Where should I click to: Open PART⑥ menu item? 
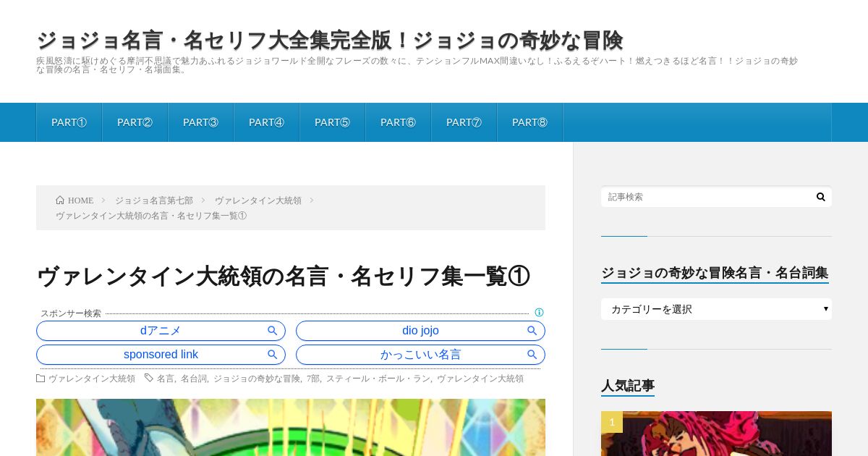398,122
